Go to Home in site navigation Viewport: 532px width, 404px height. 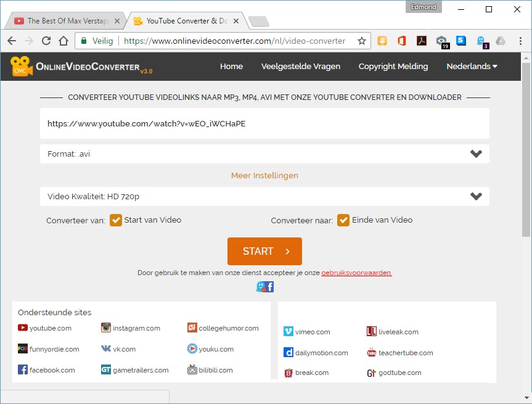click(x=231, y=66)
